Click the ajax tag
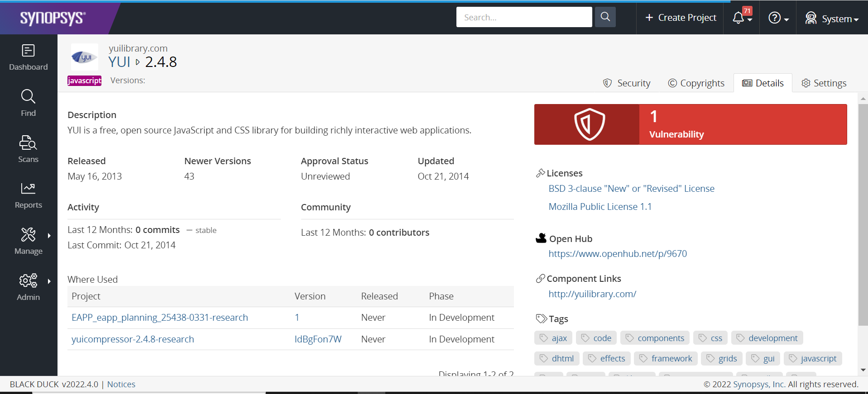The width and height of the screenshot is (868, 394). 553,338
